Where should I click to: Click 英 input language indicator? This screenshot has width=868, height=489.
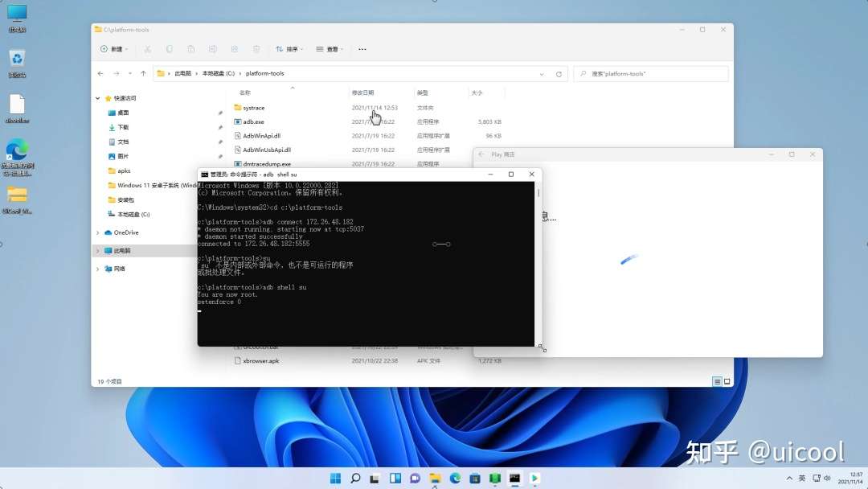(x=801, y=478)
